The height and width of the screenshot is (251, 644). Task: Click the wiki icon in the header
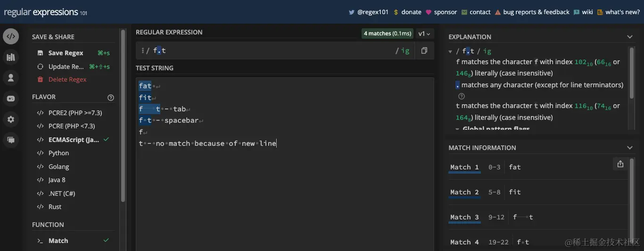pyautogui.click(x=577, y=12)
